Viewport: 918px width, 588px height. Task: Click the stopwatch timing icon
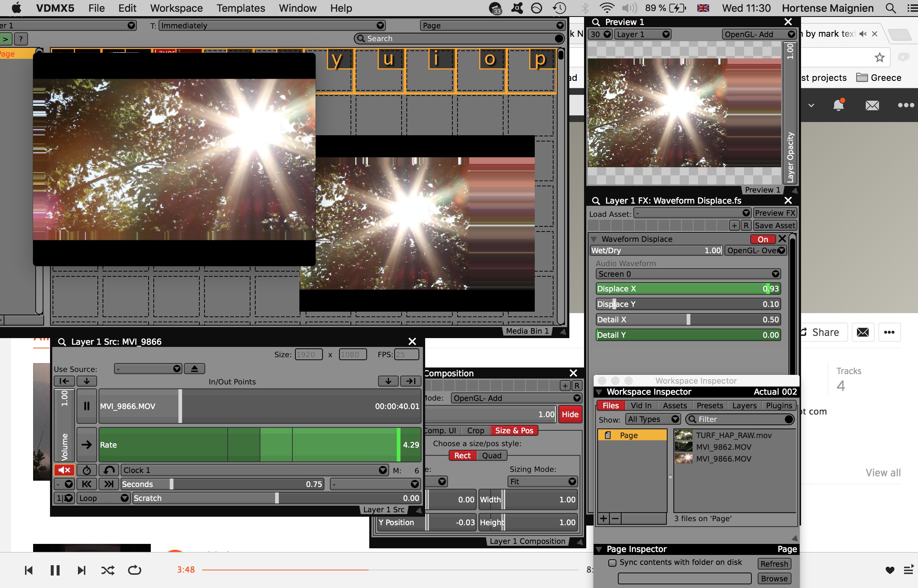[87, 470]
